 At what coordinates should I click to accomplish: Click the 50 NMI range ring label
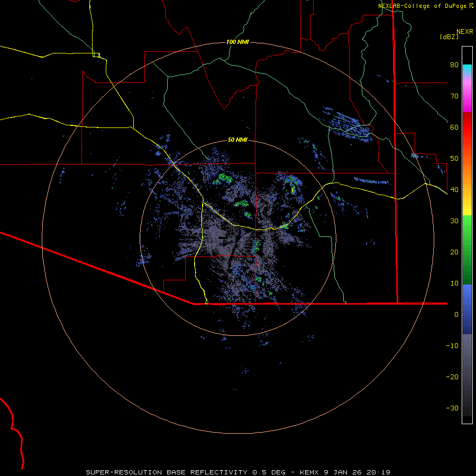(237, 140)
